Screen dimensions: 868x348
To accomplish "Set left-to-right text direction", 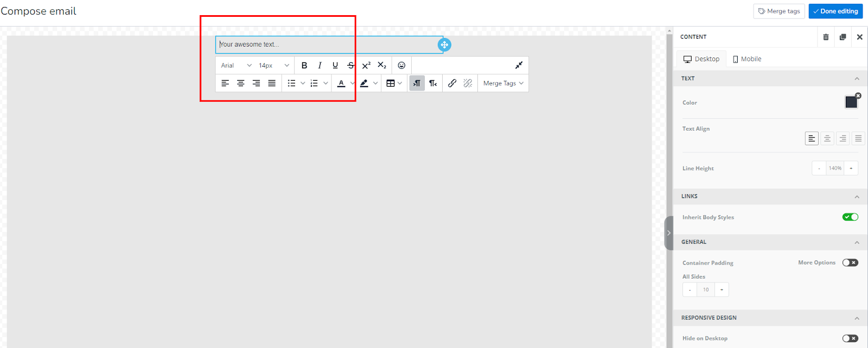I will click(417, 83).
